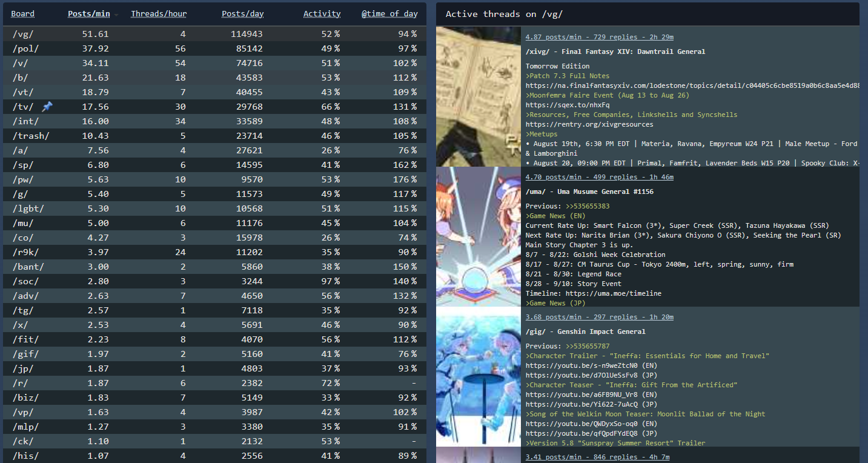868x463 pixels.
Task: Open the /xivg/ thread thumbnail image
Action: (479, 97)
